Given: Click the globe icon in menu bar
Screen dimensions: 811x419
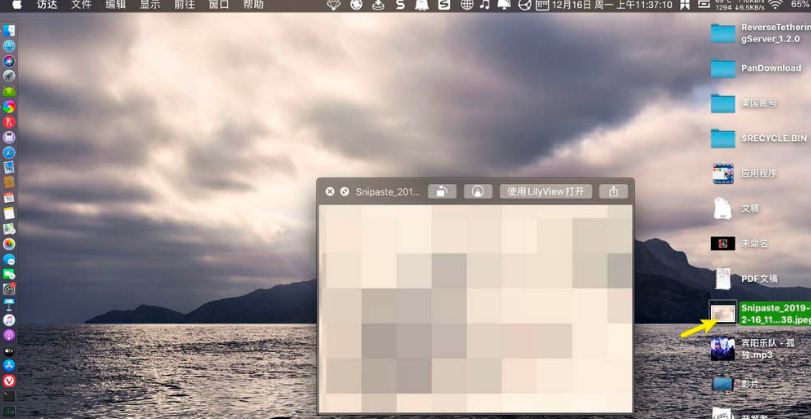Looking at the screenshot, I should [467, 5].
